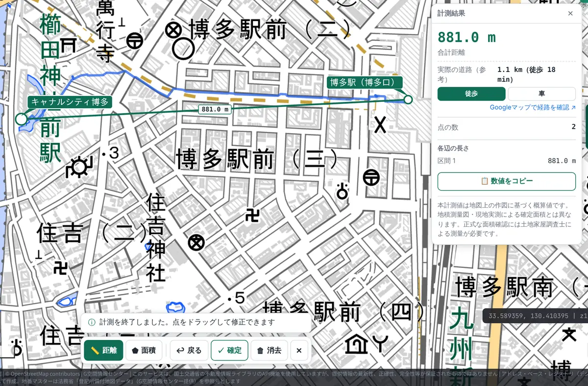Select the 距離 distance measurement tool

click(x=103, y=350)
